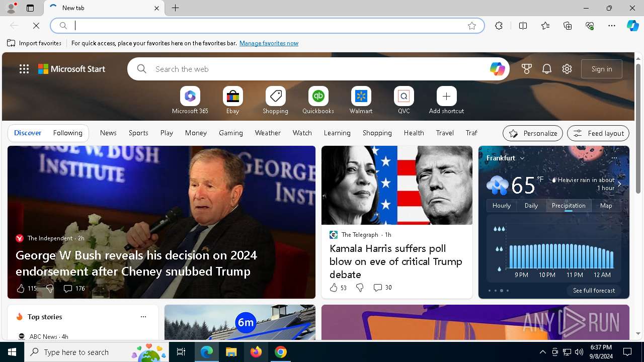Open the Tab actions menu icon
Image resolution: width=644 pixels, height=362 pixels.
30,8
